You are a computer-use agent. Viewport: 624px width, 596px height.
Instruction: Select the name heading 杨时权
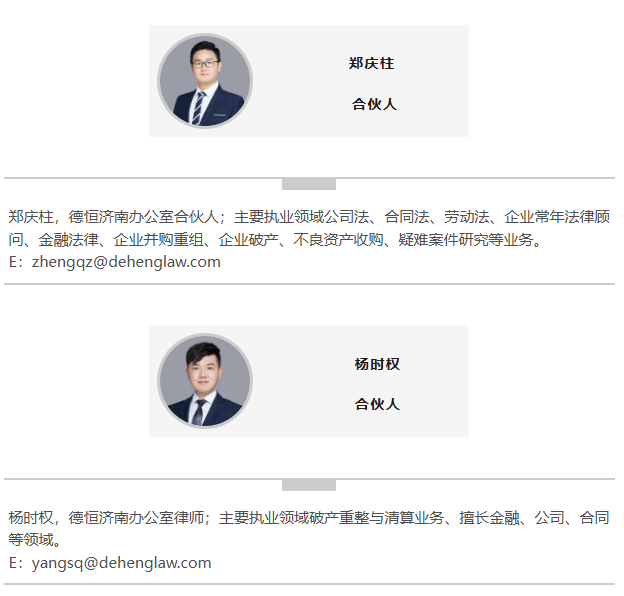(377, 364)
